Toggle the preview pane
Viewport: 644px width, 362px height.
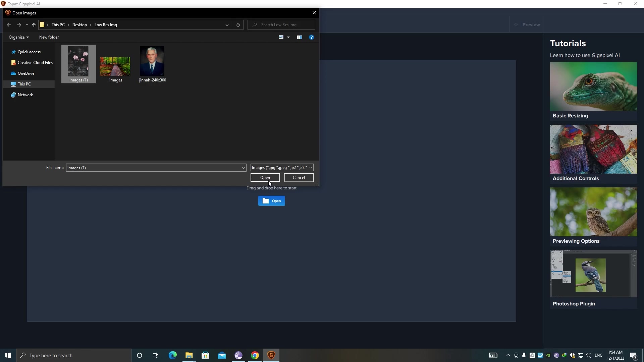click(300, 37)
